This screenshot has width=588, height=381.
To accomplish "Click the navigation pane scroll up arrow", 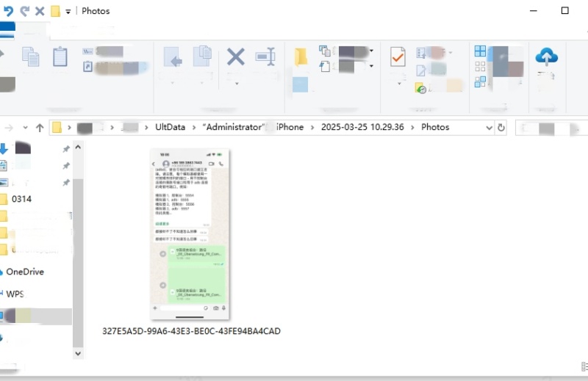I will pyautogui.click(x=78, y=148).
